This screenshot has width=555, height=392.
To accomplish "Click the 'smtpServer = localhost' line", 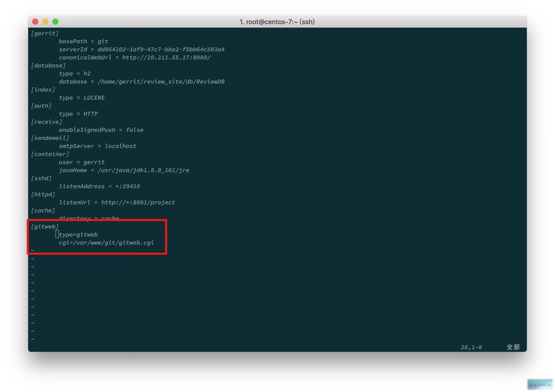I will pyautogui.click(x=98, y=146).
